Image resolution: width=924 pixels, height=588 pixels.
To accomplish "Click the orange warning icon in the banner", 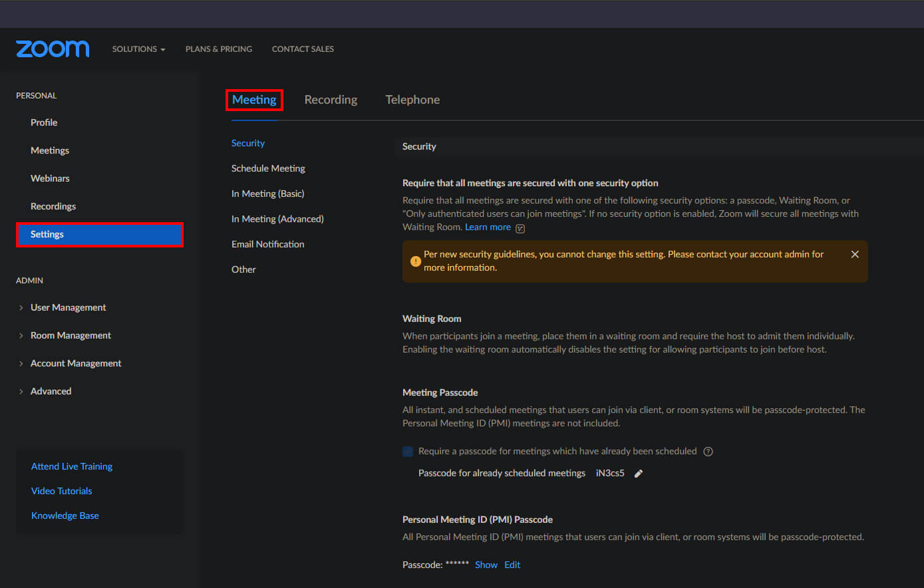I will pyautogui.click(x=415, y=261).
